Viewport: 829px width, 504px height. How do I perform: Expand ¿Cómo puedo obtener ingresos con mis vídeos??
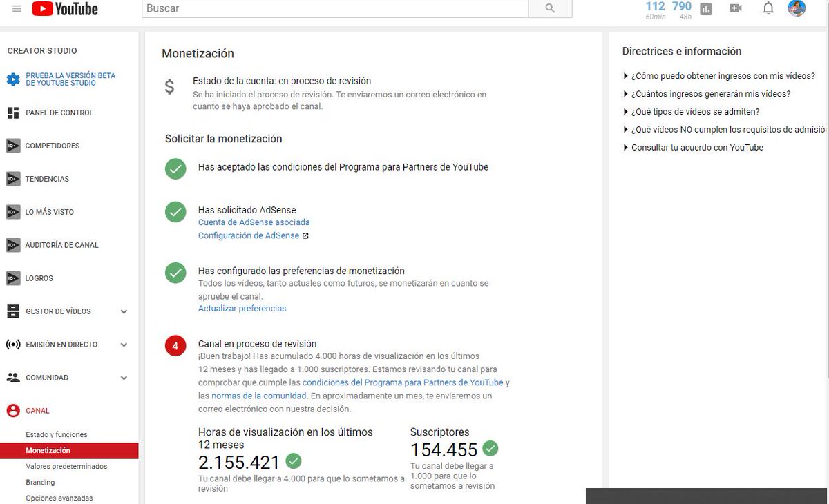[719, 76]
